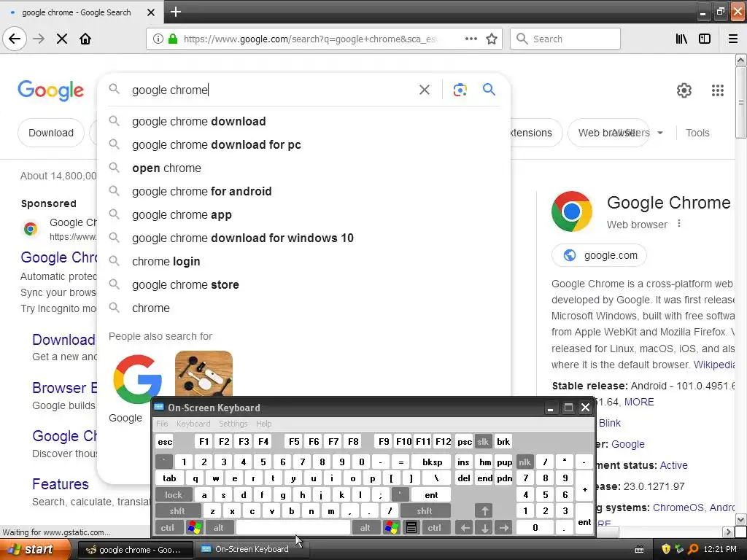Pick the 'google chrome app' suggestion
Screen dimensions: 747x560
coord(303,215)
